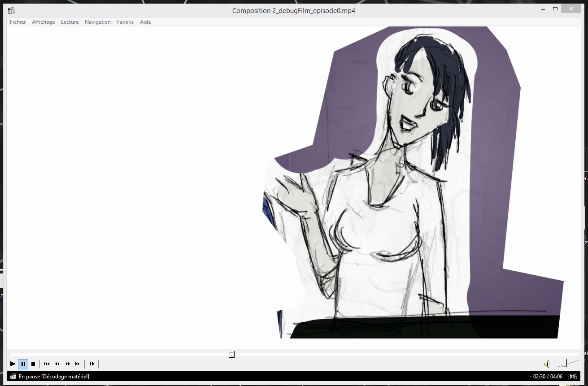Click the player icon in the title bar

(x=11, y=10)
